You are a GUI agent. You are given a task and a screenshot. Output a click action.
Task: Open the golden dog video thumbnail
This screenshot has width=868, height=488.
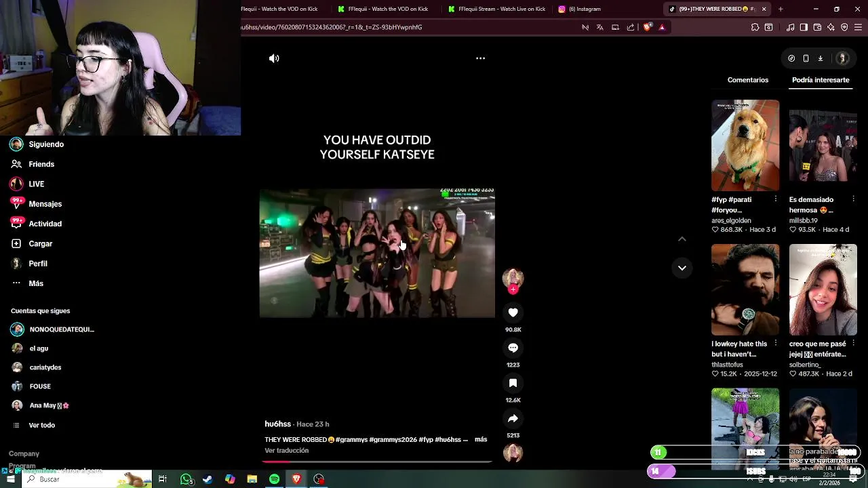[x=745, y=145]
